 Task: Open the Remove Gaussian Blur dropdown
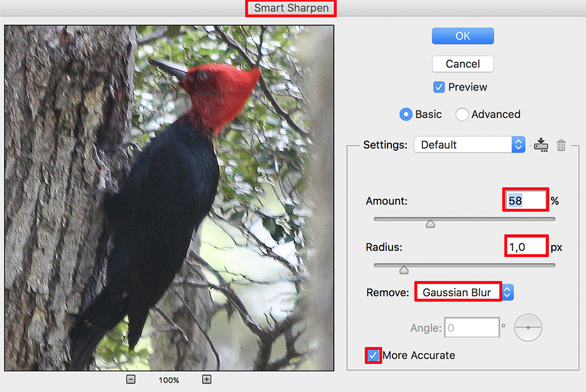(x=464, y=292)
